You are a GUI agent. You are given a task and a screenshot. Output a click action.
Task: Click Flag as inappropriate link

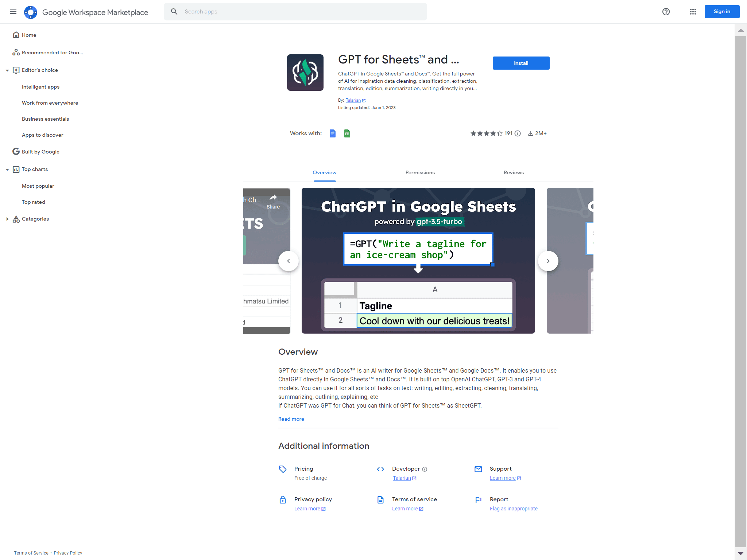tap(514, 509)
